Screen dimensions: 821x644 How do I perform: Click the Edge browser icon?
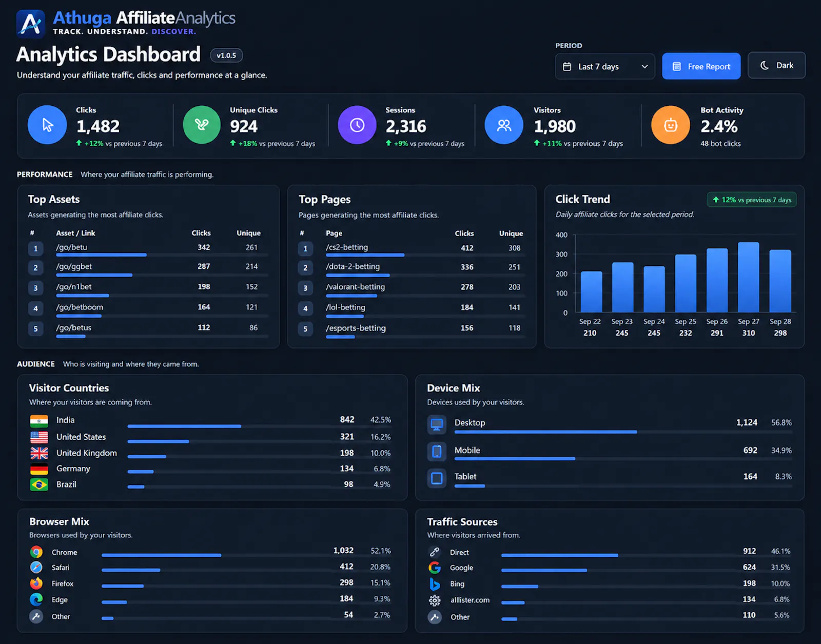(36, 599)
